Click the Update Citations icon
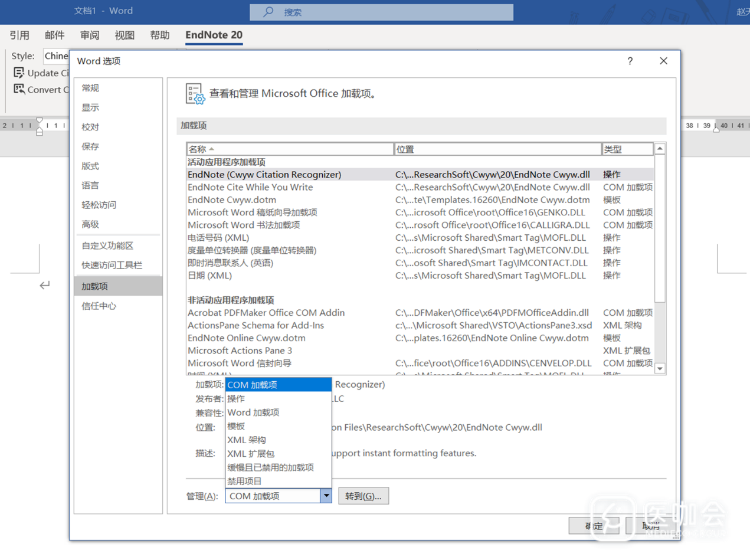The height and width of the screenshot is (560, 750). (19, 73)
